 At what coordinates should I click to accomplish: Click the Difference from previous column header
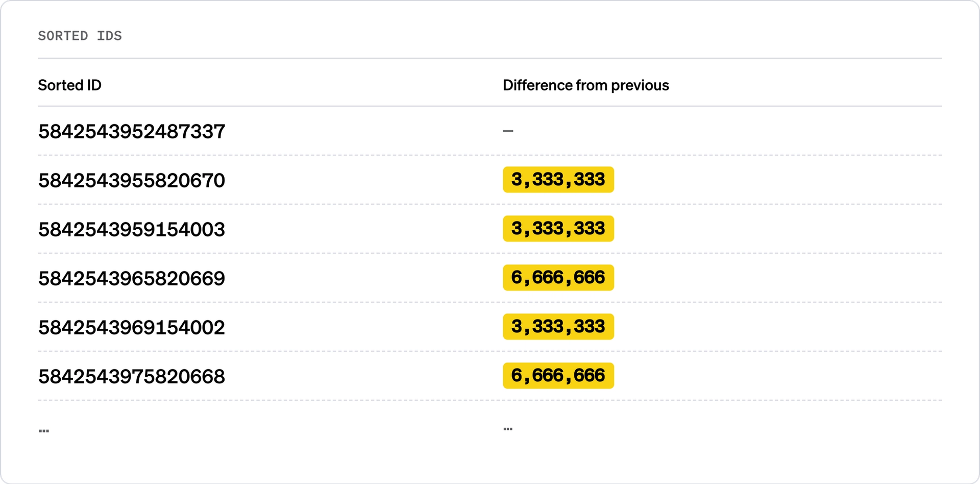[x=585, y=85]
